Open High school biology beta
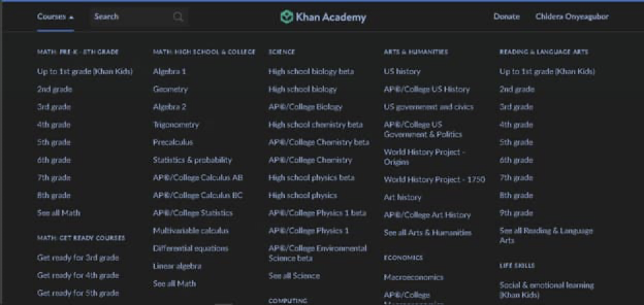The image size is (644, 305). [x=311, y=71]
